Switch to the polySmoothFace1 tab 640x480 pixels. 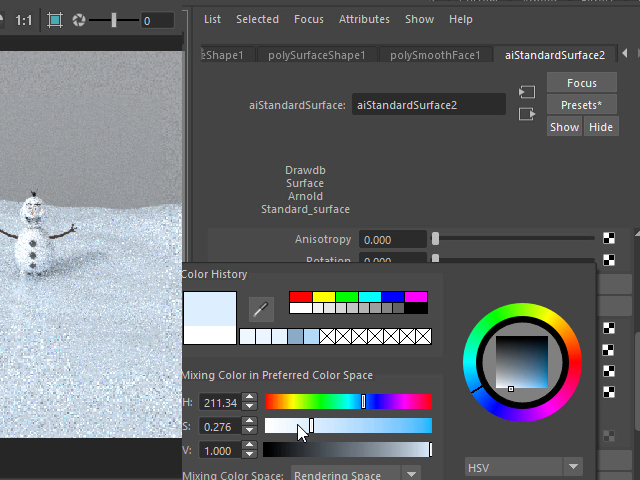point(435,55)
